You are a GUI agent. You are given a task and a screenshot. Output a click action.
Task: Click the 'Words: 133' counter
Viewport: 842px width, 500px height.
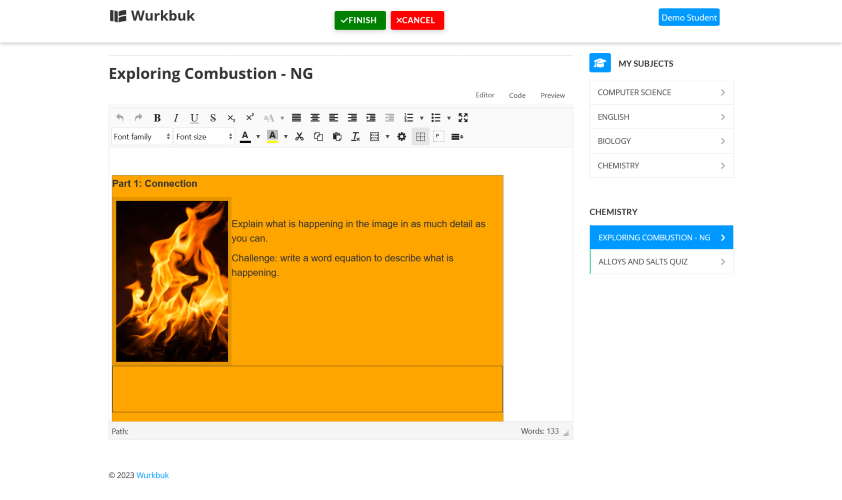tap(540, 431)
